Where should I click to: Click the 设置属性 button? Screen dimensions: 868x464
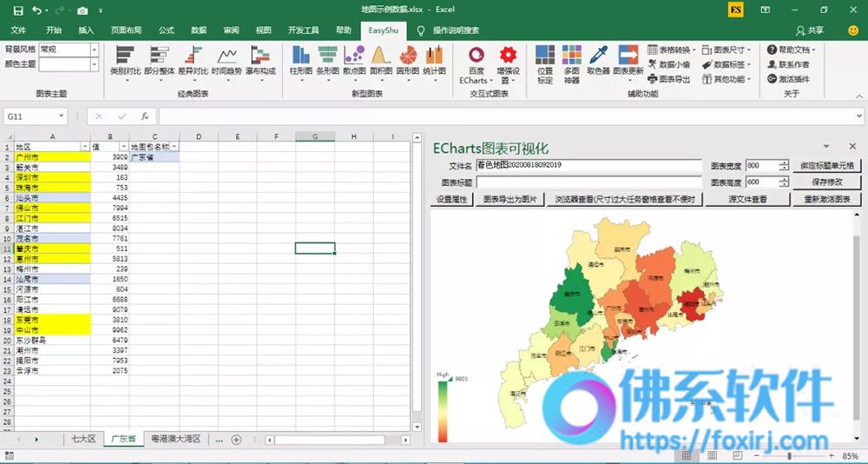pyautogui.click(x=451, y=200)
